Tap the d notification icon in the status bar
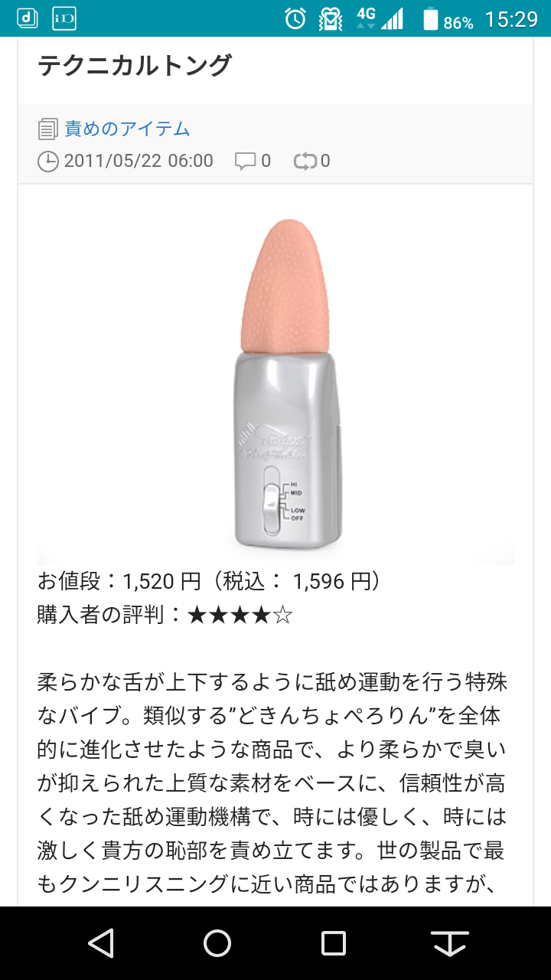The width and height of the screenshot is (551, 980). click(27, 18)
